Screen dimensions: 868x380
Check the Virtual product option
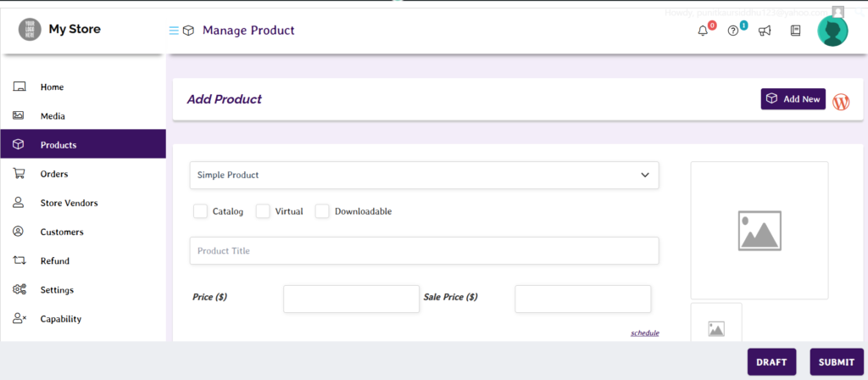click(263, 211)
